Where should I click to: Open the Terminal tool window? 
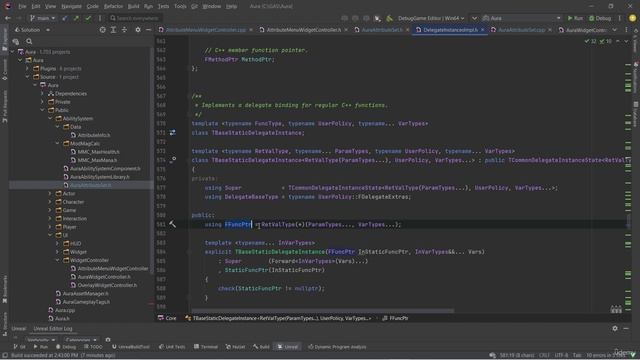pos(206,347)
